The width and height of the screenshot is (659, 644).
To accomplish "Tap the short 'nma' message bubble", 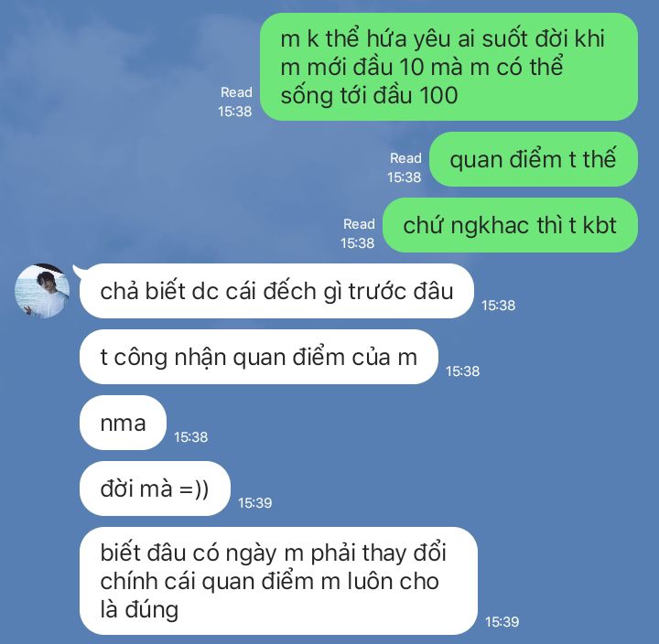I will [x=124, y=423].
